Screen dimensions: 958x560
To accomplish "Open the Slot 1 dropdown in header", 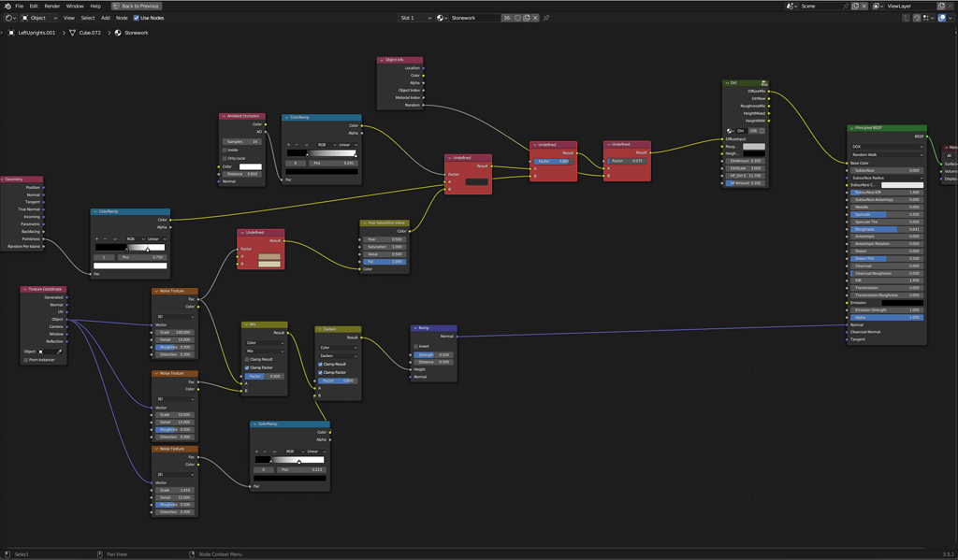I will point(416,17).
